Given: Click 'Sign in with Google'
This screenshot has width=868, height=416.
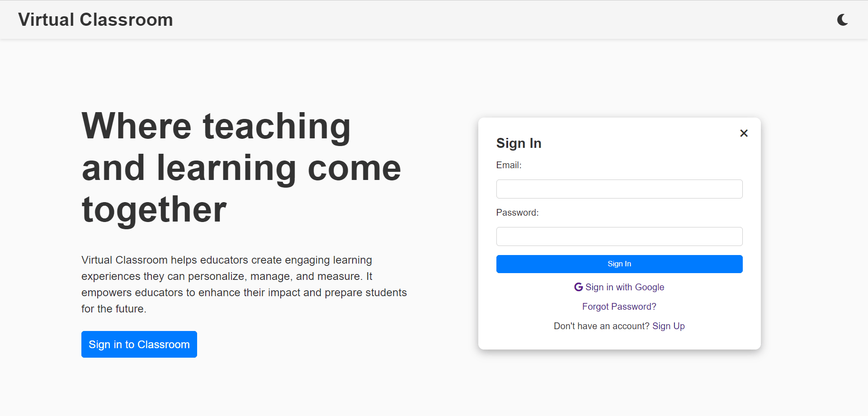Looking at the screenshot, I should pyautogui.click(x=625, y=287).
